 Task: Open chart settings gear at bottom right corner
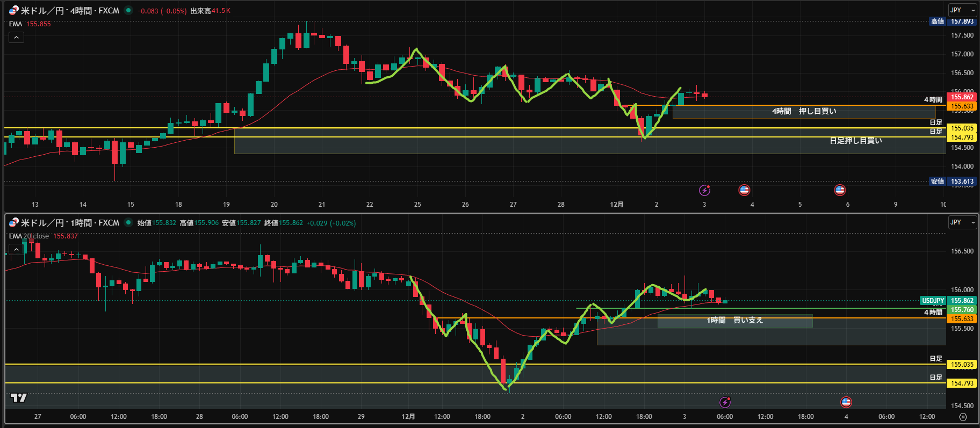pos(963,417)
